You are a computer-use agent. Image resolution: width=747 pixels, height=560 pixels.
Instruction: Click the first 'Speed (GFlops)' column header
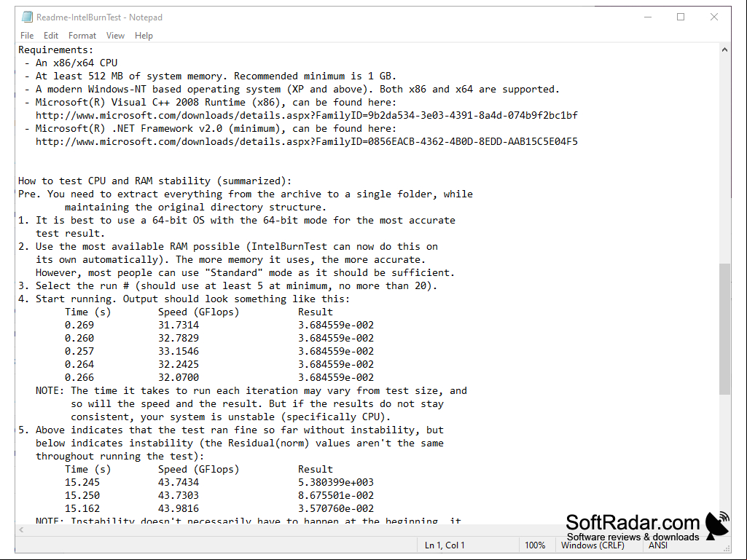point(199,312)
